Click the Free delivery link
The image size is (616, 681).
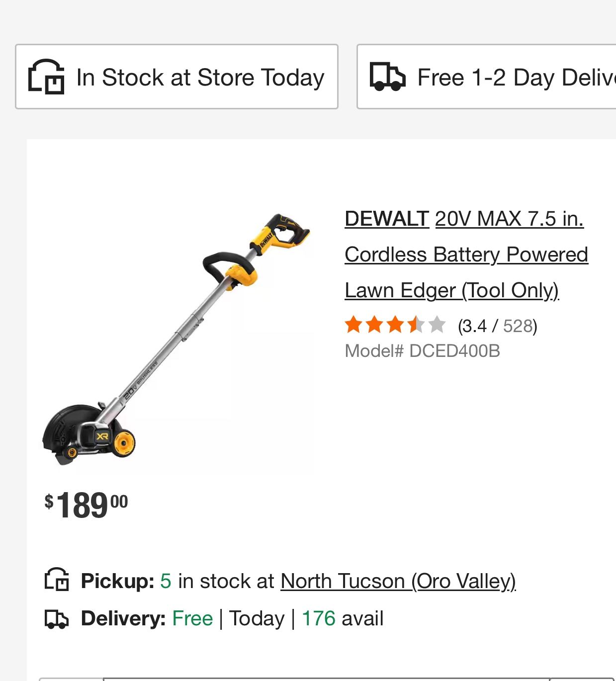[x=192, y=618]
